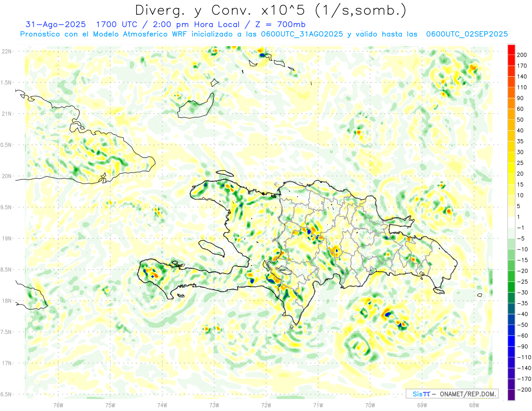Image resolution: width=532 pixels, height=411 pixels.
Task: Click the '-140' colorbar value label
Action: pyautogui.click(x=524, y=368)
